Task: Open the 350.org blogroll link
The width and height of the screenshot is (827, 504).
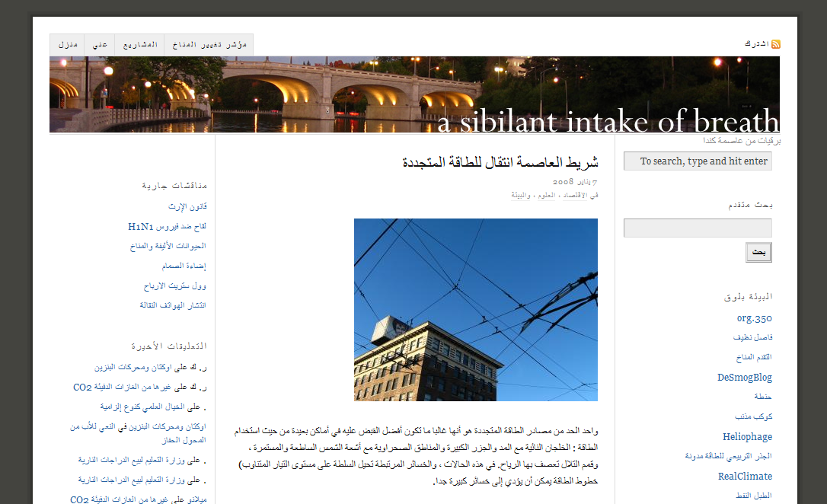Action: tap(754, 317)
